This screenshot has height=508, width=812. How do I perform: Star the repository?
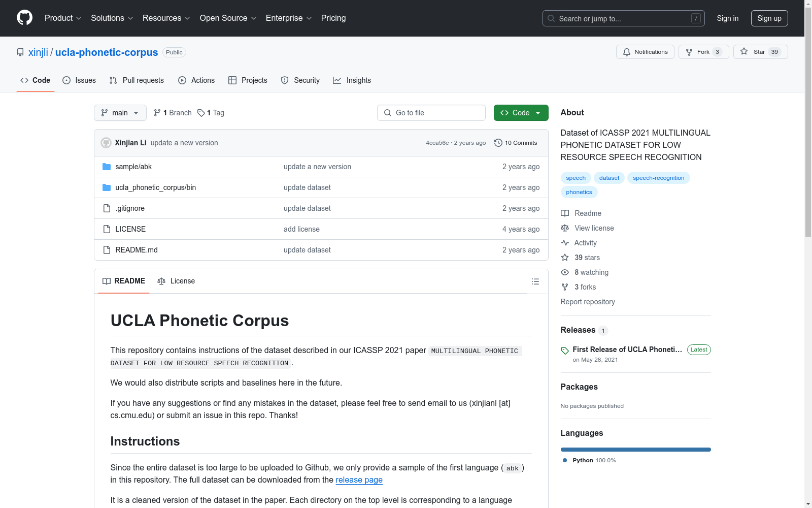[760, 52]
